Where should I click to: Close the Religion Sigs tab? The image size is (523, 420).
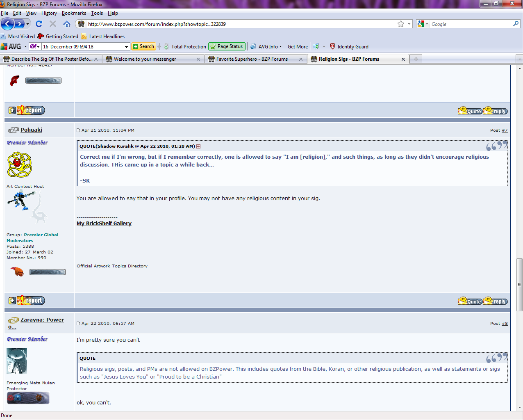coord(403,59)
